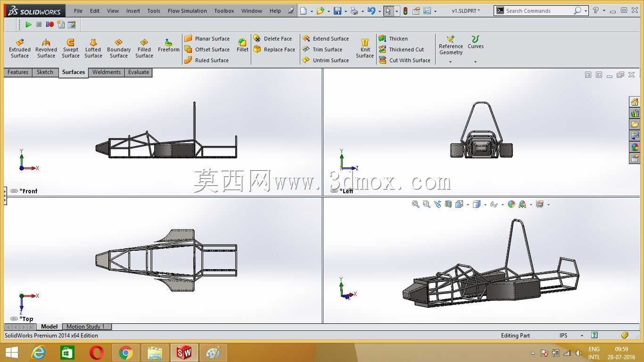The width and height of the screenshot is (644, 362).
Task: Click the Cut With Surface command
Action: [405, 60]
